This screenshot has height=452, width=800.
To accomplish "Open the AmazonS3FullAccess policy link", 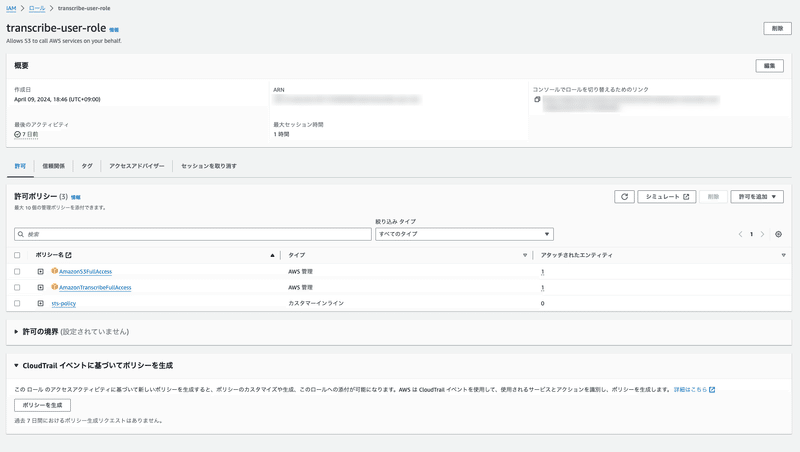I will pos(85,271).
